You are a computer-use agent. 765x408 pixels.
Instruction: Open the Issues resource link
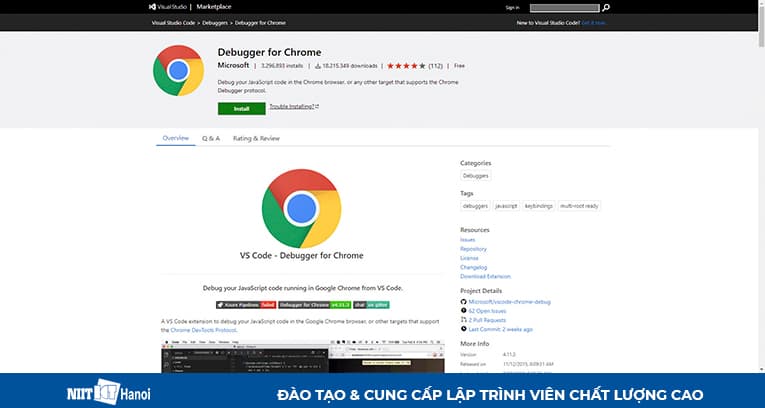tap(467, 240)
